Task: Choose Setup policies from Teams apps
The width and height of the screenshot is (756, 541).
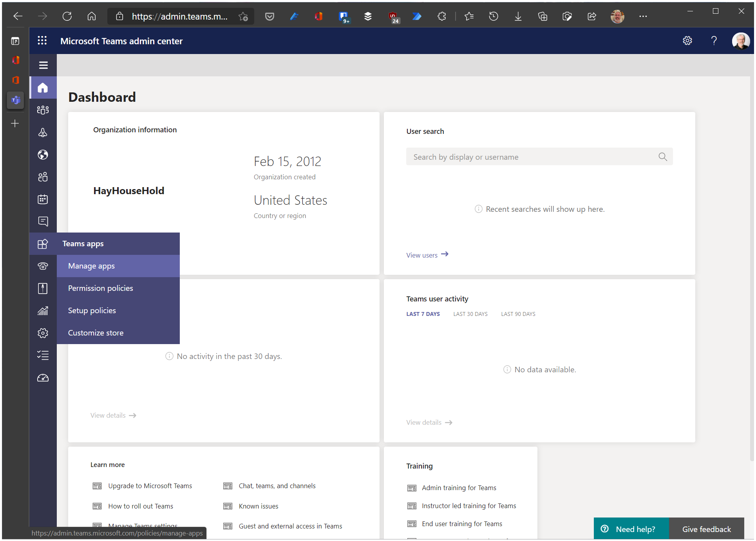Action: point(92,311)
